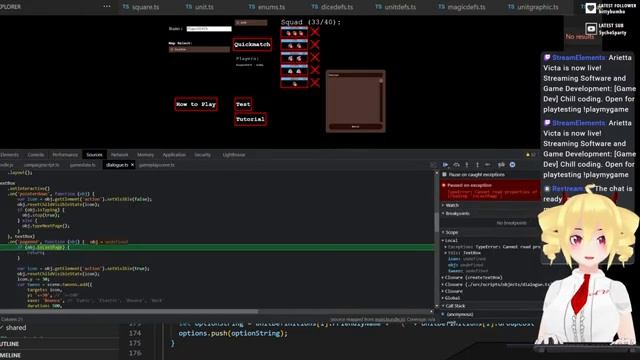Click the code pane horizontal scrollbar
The height and width of the screenshot is (360, 640).
[x=129, y=311]
